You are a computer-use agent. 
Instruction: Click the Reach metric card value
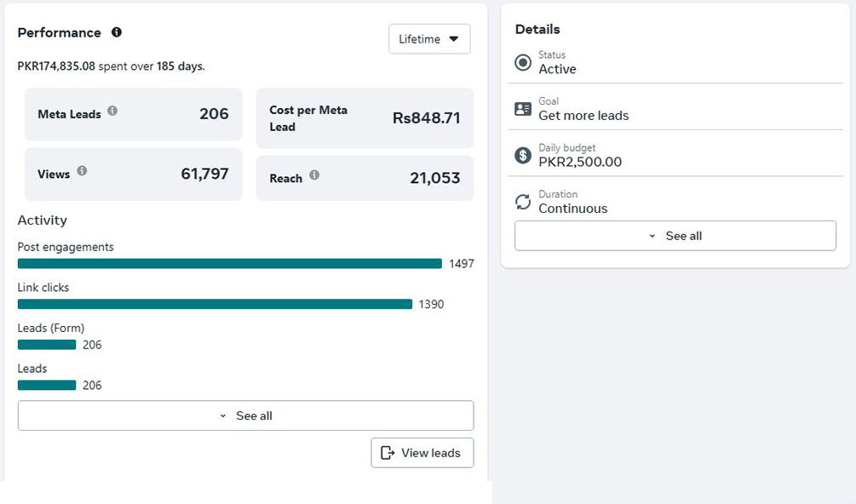[x=434, y=178]
